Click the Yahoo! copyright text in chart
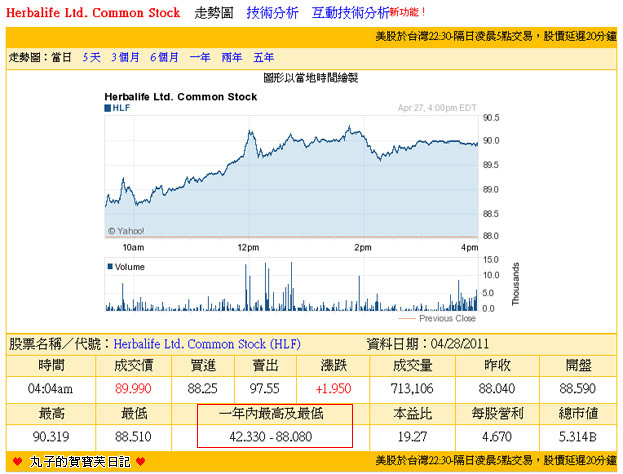This screenshot has width=623, height=474. point(126,231)
